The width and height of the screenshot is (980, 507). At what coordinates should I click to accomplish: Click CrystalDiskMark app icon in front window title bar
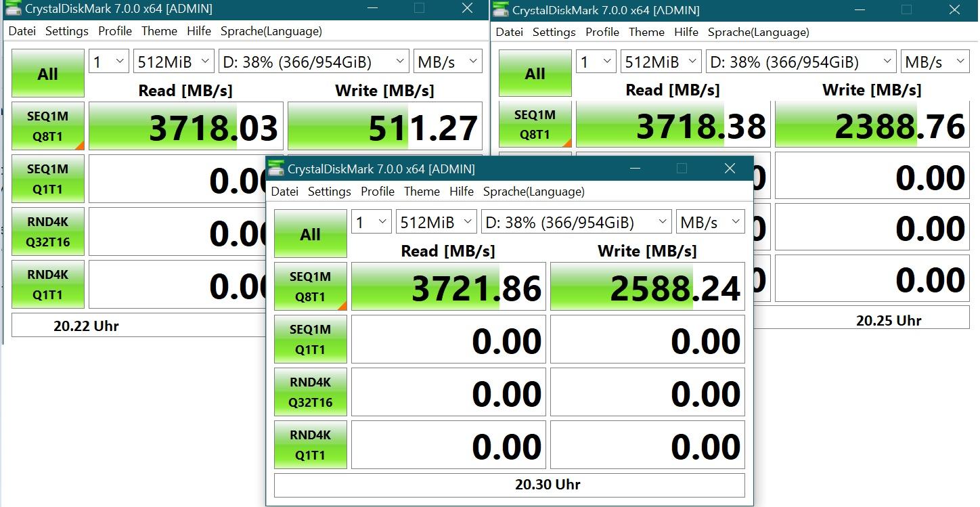[276, 169]
